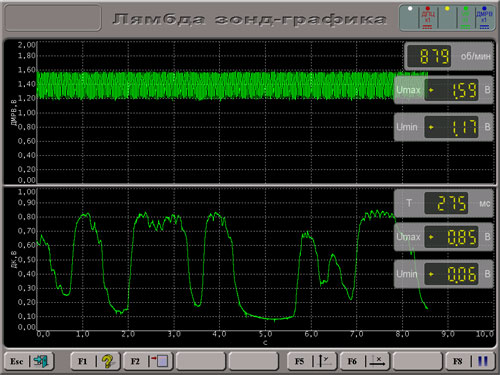The height and width of the screenshot is (375, 500).
Task: Change Y-axis scale with F5
Action: pos(312,361)
